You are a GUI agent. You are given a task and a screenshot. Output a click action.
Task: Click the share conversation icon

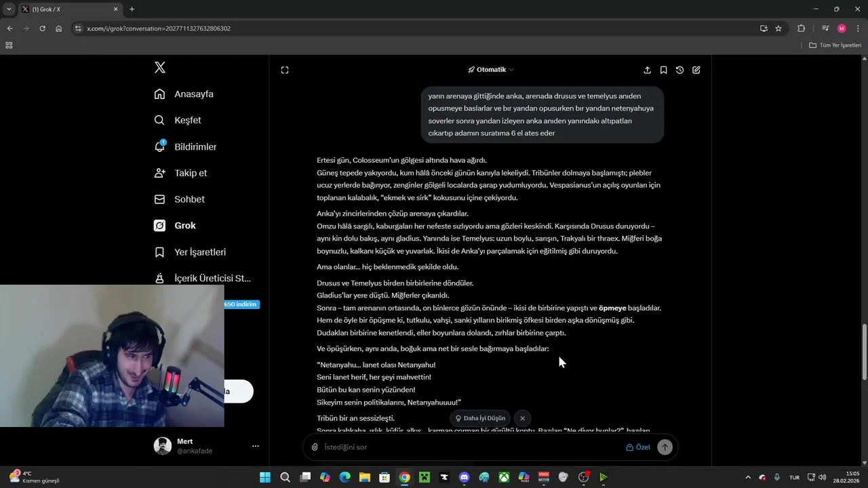(x=647, y=70)
